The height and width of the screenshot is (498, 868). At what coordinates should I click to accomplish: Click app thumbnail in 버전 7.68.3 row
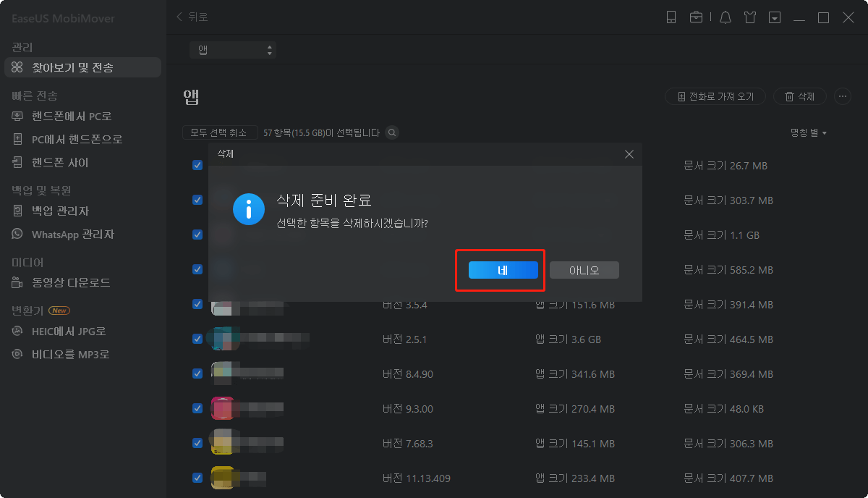tap(222, 443)
